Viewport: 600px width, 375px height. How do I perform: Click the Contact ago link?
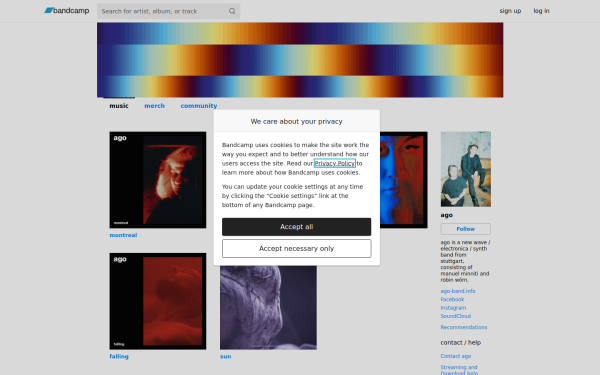(455, 356)
